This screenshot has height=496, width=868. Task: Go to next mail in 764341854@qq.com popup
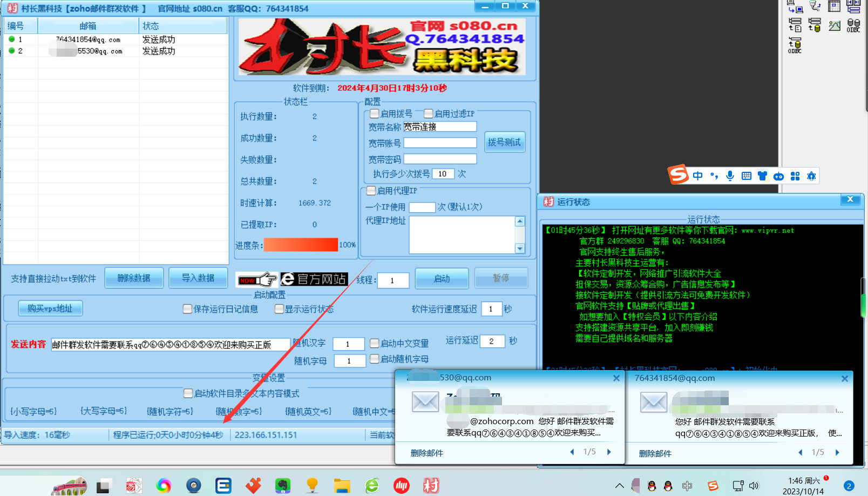838,453
